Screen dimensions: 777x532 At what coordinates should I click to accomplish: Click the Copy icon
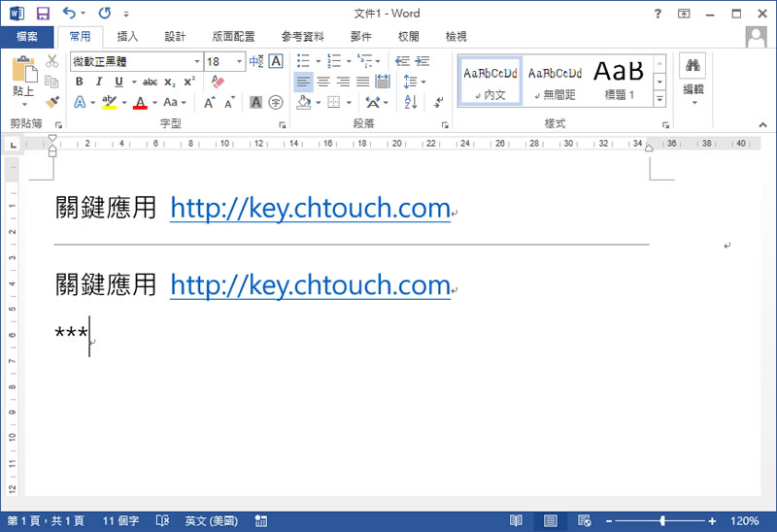coord(51,82)
